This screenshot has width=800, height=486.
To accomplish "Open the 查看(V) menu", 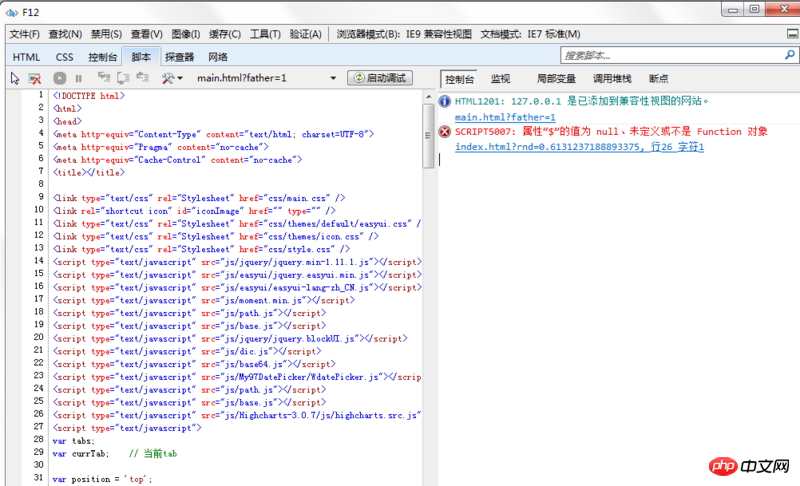I will (x=146, y=34).
